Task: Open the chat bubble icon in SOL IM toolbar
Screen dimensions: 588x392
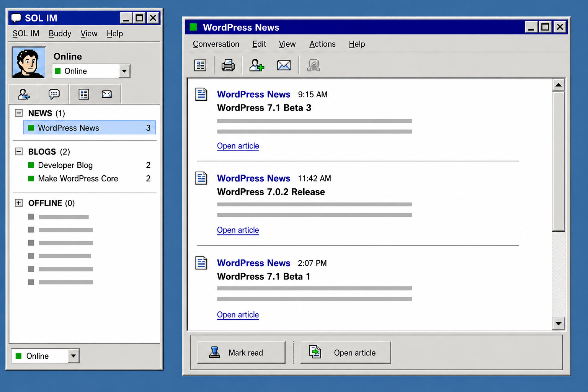Action: [54, 94]
